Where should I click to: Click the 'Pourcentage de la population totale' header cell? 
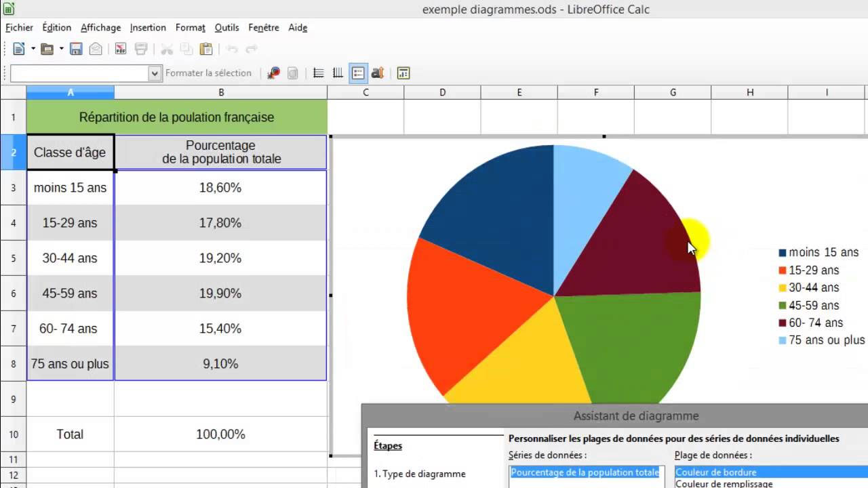point(220,152)
